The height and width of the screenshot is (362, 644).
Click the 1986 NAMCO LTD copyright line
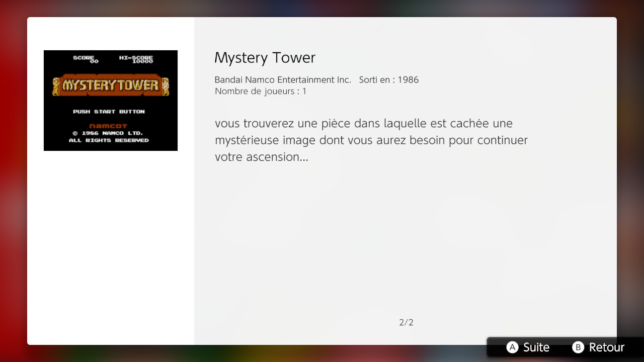tap(108, 133)
